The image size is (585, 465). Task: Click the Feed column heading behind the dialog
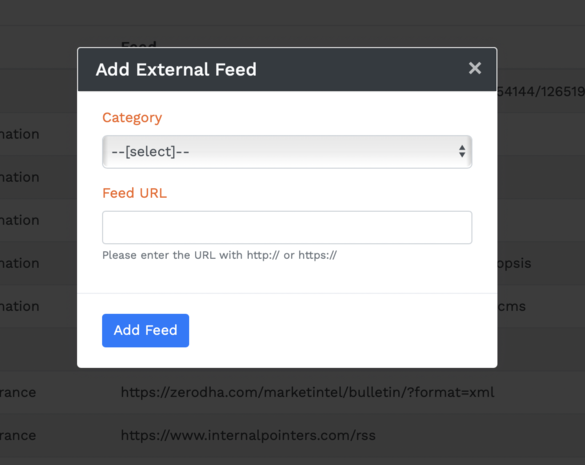tap(138, 44)
